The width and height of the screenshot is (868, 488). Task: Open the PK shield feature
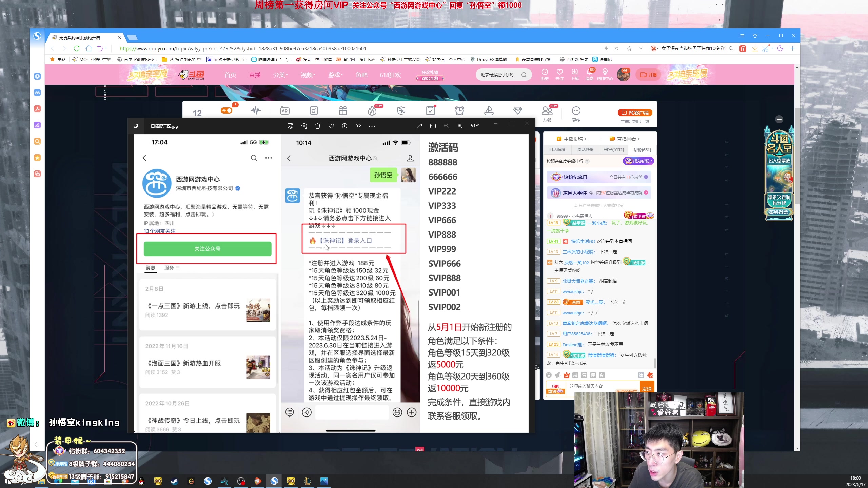pos(401,110)
